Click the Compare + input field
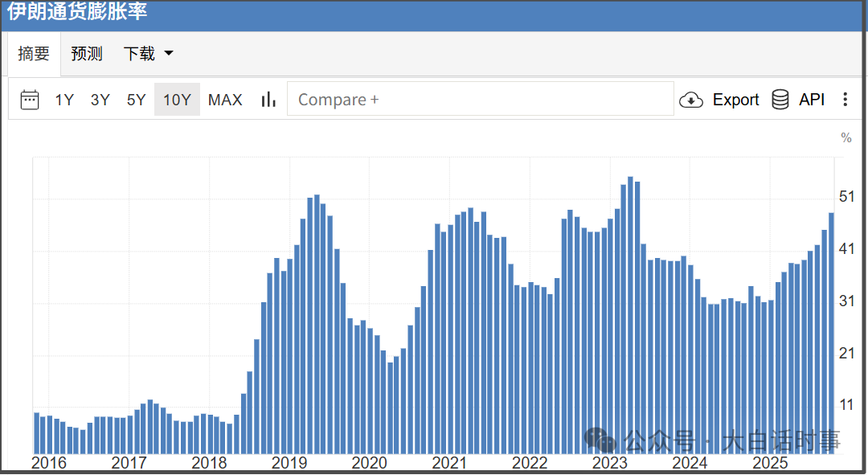868x475 pixels. (480, 100)
